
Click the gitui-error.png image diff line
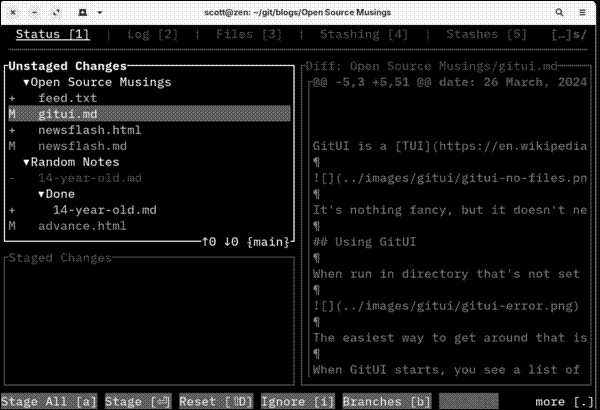click(x=446, y=306)
